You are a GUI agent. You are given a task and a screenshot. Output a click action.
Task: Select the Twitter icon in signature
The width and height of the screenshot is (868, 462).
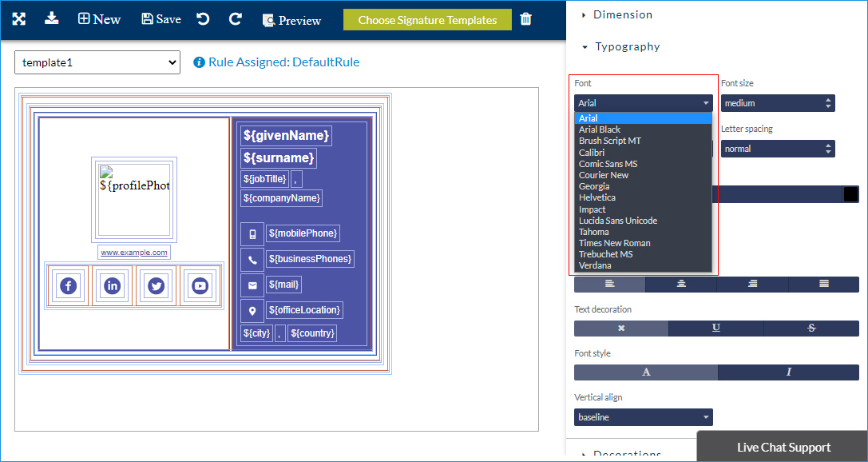pyautogui.click(x=156, y=286)
